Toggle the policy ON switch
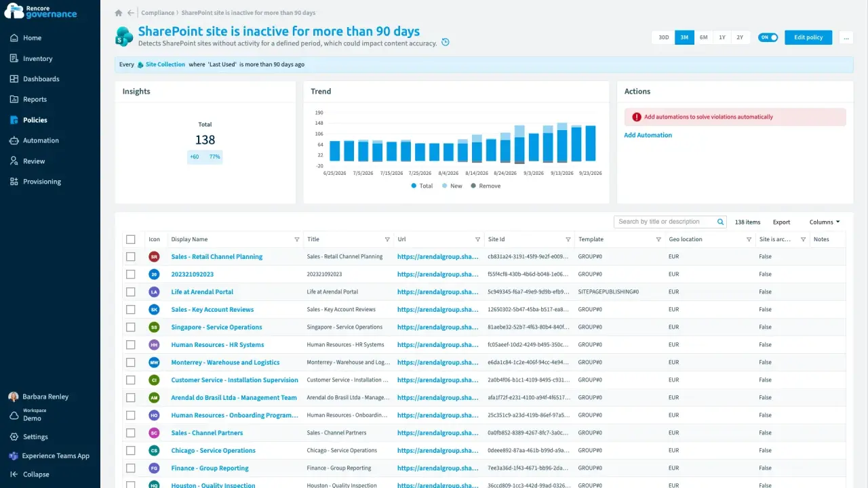The width and height of the screenshot is (868, 488). pos(768,37)
